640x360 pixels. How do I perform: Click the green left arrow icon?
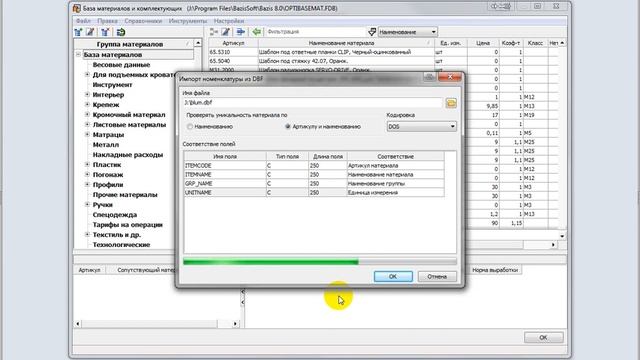[256, 31]
